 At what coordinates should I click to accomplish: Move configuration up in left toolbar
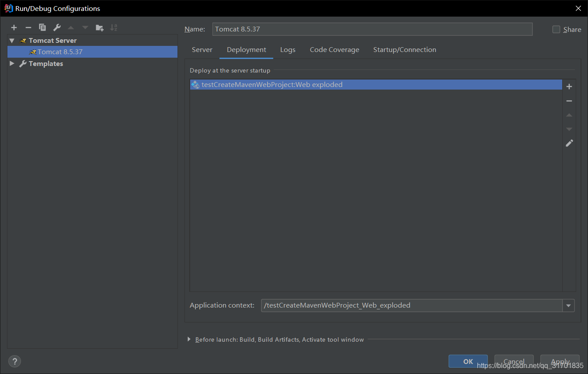click(71, 28)
